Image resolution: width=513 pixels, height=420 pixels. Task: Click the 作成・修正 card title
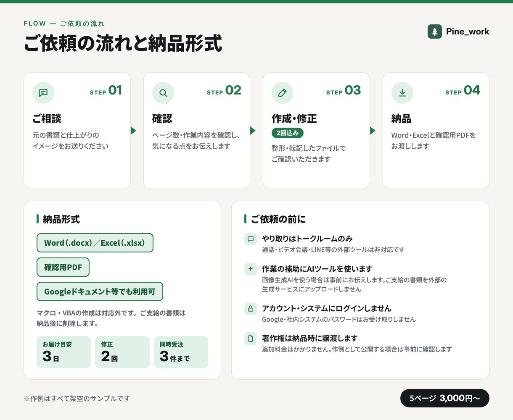(294, 119)
